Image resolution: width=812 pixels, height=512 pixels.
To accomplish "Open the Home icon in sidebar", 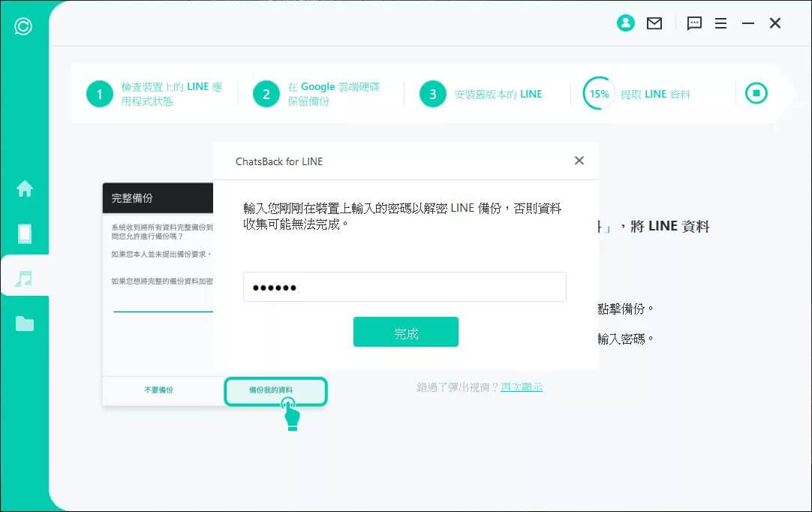I will pos(24,188).
